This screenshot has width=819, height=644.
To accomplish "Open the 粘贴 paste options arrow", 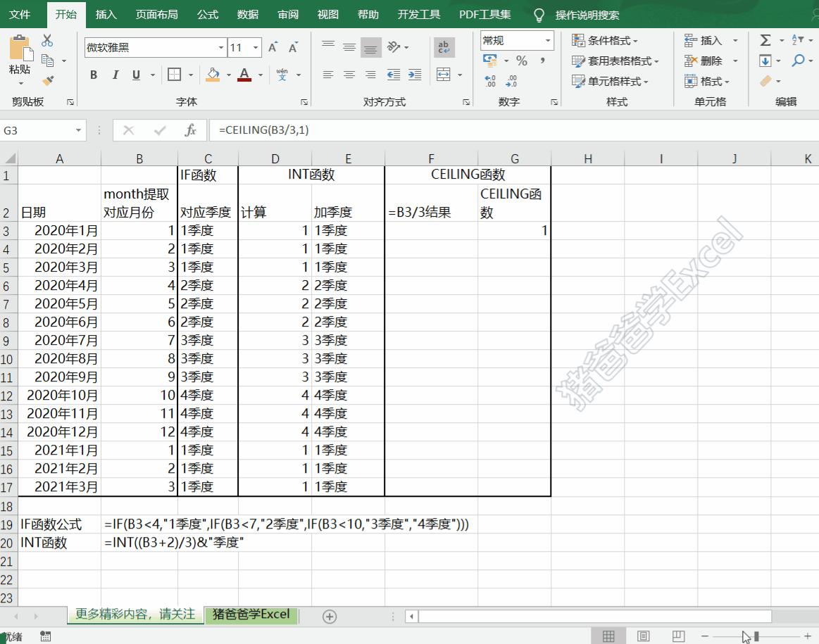I will 21,84.
